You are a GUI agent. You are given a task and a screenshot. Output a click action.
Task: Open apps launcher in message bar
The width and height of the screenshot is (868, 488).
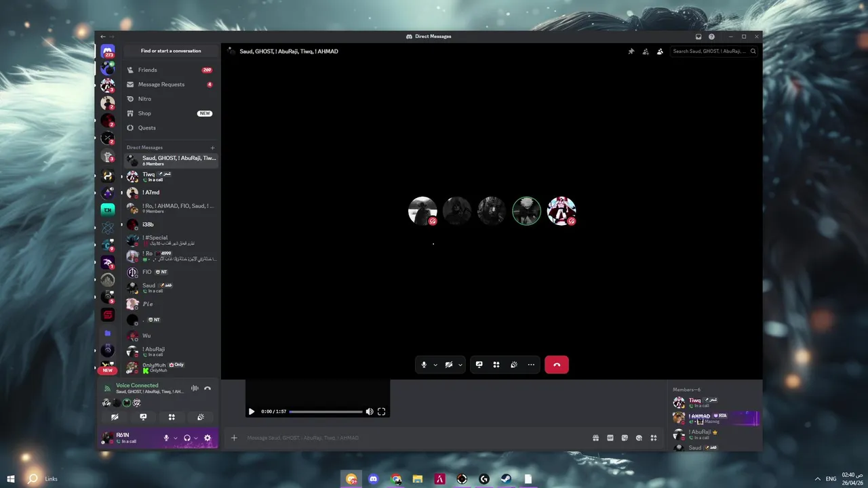click(654, 438)
